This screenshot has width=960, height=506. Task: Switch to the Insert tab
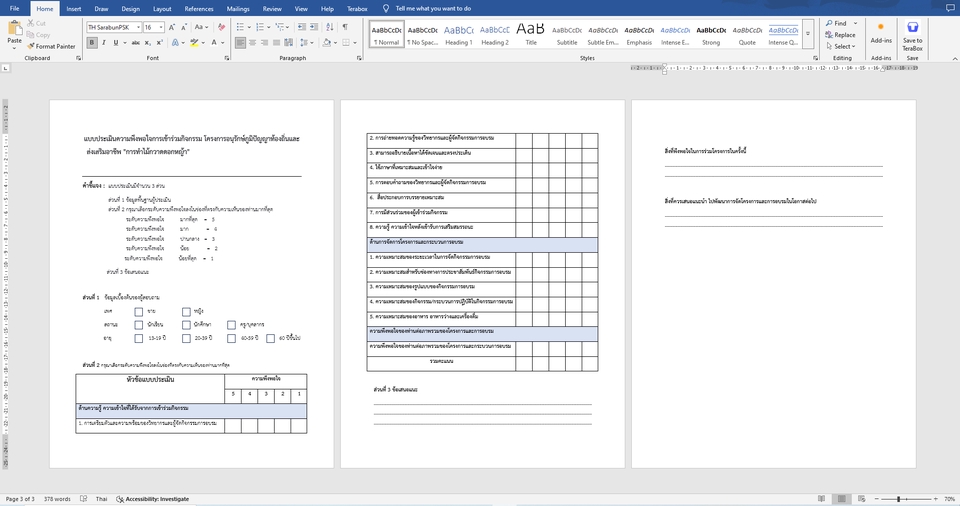(x=73, y=9)
